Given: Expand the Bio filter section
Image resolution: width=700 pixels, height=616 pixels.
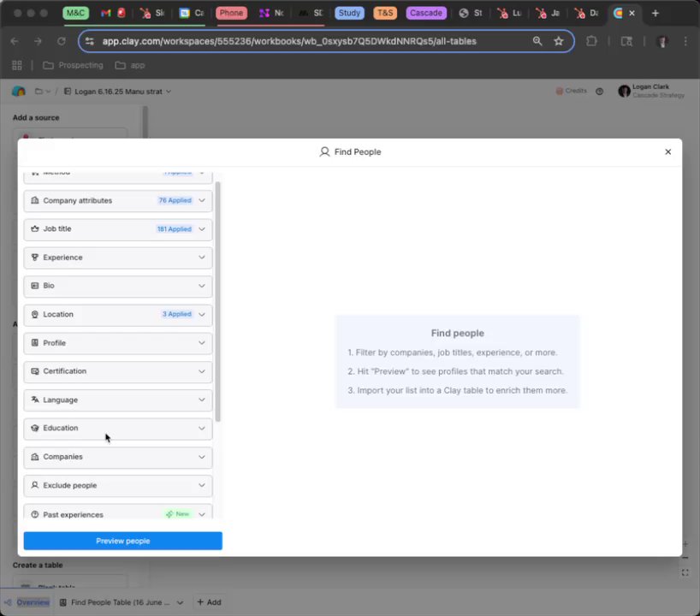Looking at the screenshot, I should [118, 286].
